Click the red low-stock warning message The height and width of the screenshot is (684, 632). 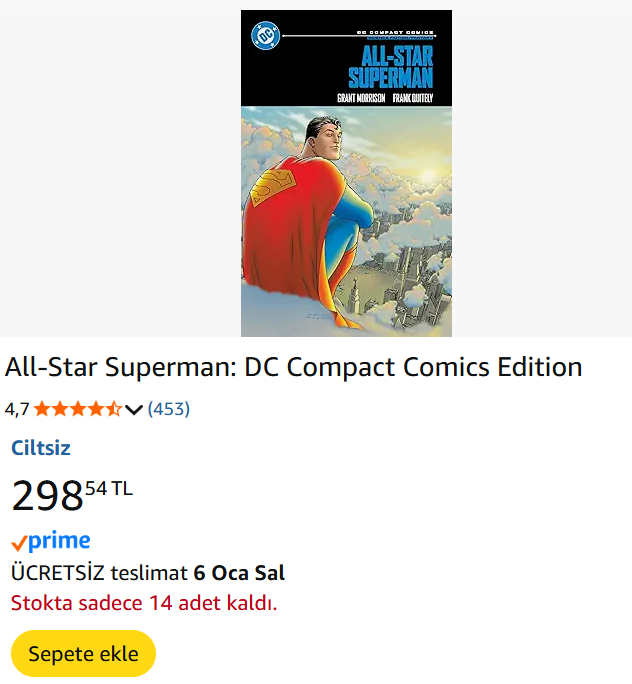[x=144, y=603]
